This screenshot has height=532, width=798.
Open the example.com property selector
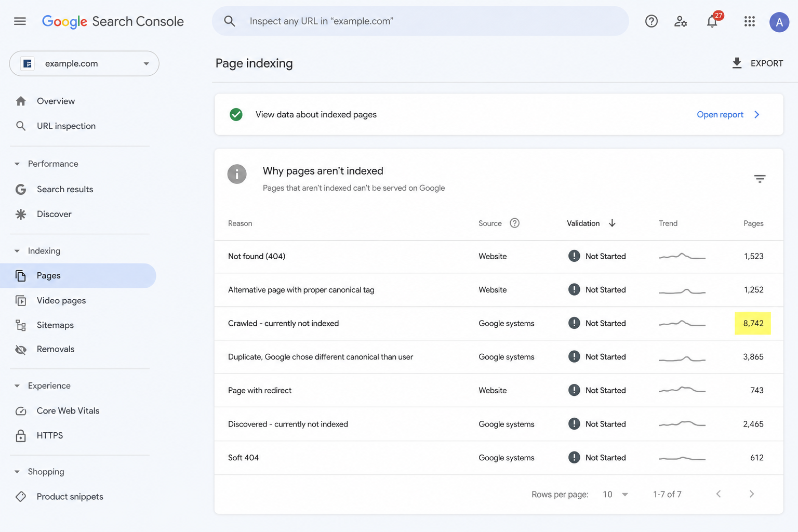(x=84, y=63)
